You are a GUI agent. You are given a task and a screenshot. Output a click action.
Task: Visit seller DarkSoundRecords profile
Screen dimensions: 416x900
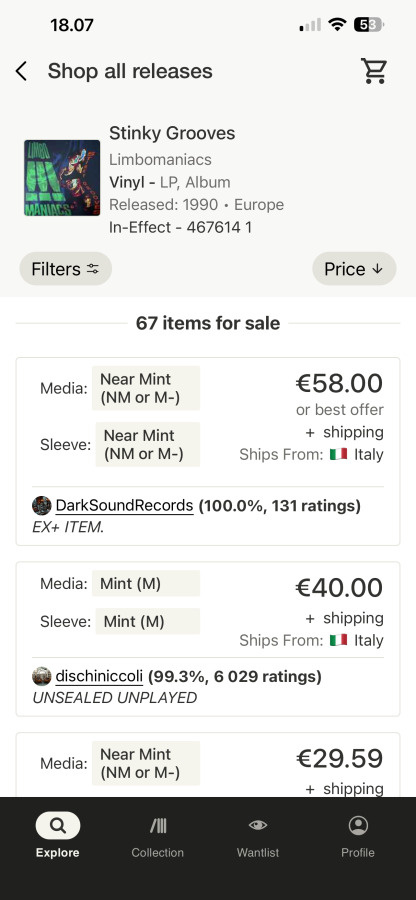tap(124, 506)
